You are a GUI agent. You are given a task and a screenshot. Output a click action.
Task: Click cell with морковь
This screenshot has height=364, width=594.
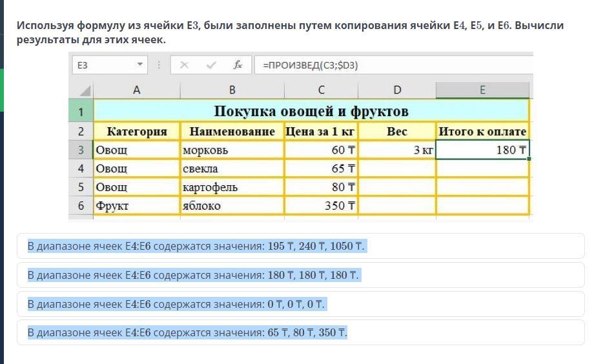[x=232, y=150]
